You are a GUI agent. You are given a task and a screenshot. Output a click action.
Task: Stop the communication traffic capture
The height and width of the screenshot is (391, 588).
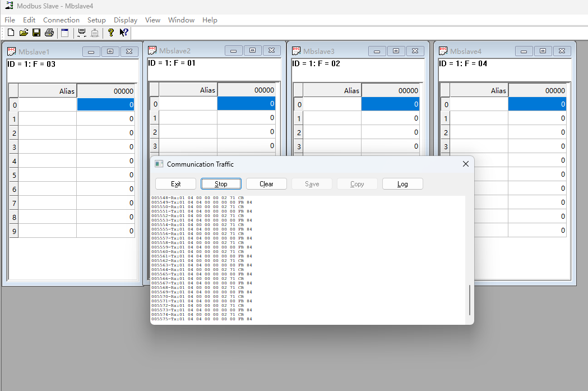click(221, 184)
